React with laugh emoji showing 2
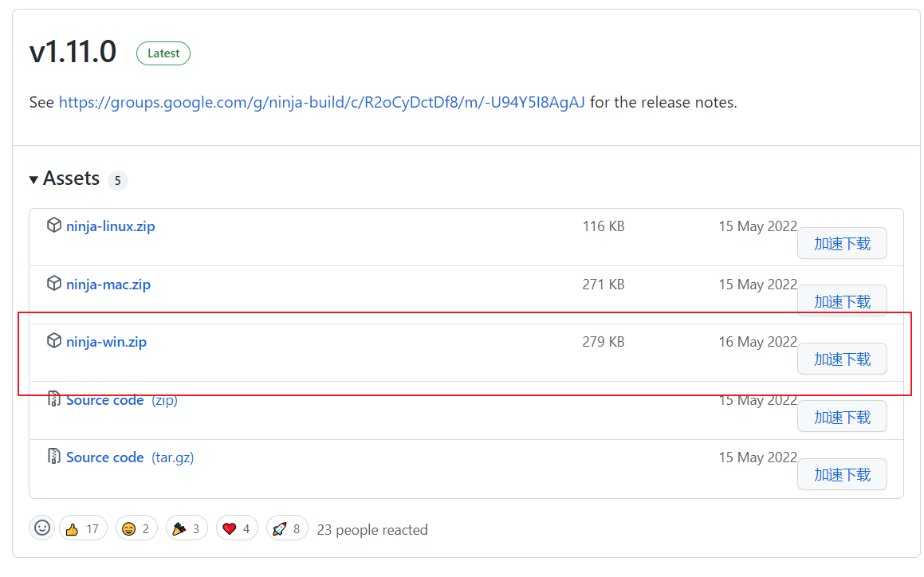Image resolution: width=924 pixels, height=577 pixels. pos(136,528)
